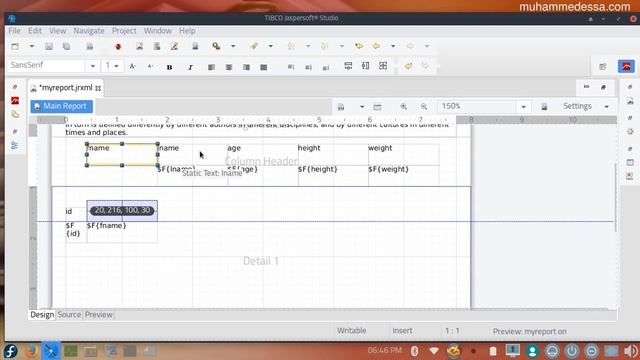Zoom in on the report canvas
This screenshot has height=360, width=640.
[x=404, y=107]
